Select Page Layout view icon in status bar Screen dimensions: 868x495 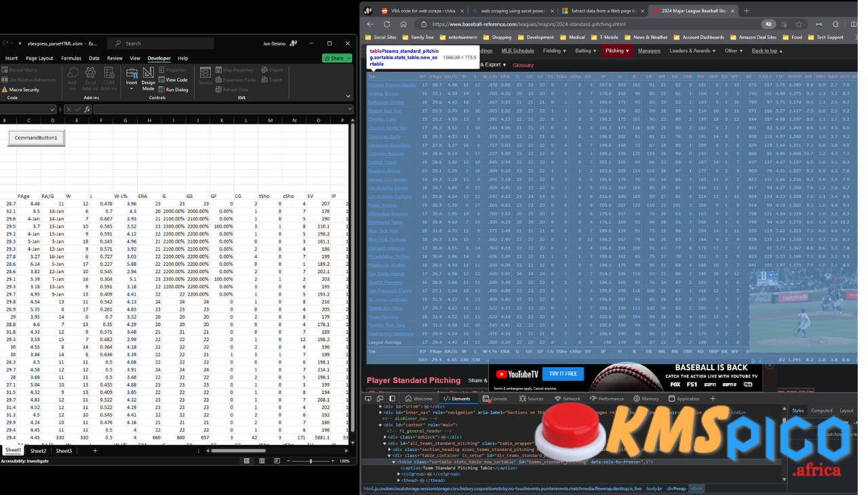click(262, 461)
